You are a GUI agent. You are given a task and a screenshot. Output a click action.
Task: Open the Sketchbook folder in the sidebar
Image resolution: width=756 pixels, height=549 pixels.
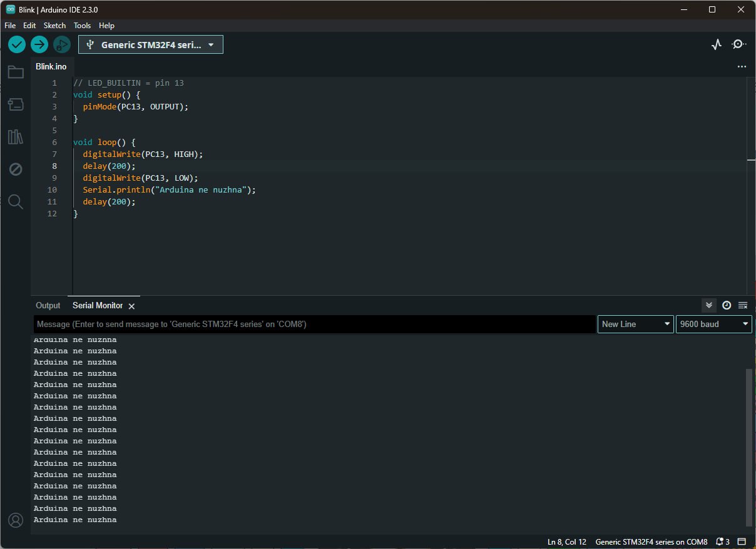click(16, 72)
